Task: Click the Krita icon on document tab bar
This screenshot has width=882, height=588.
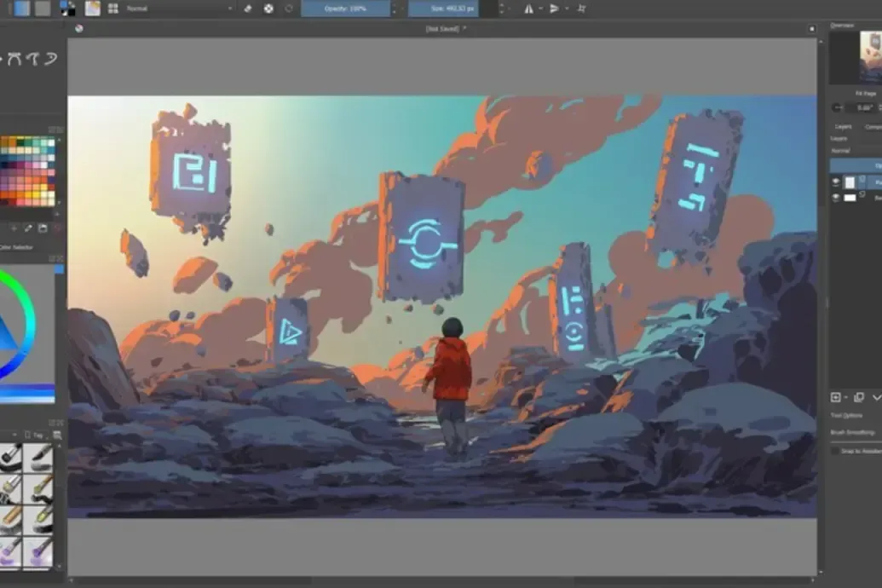Action: point(78,29)
